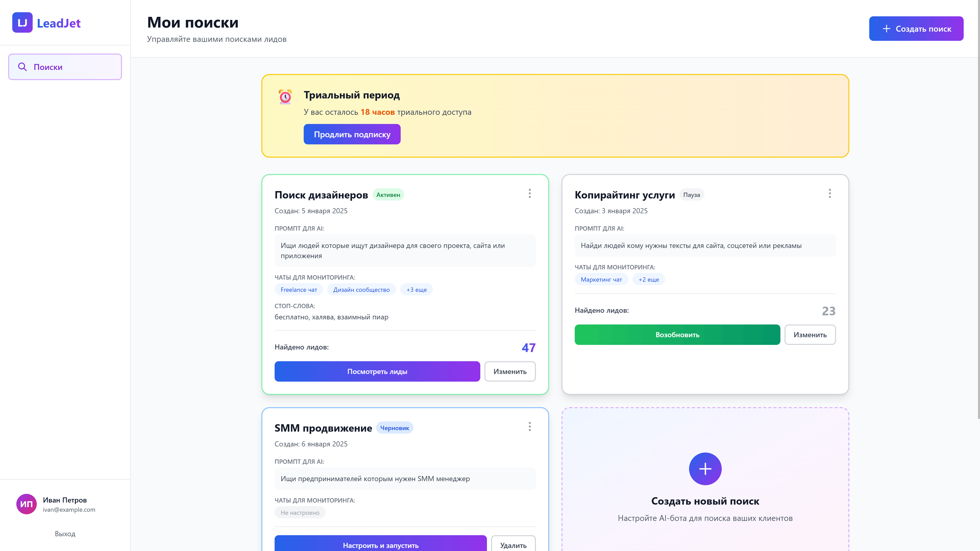Click Посмотреть лиды button
The width and height of the screenshot is (980, 551).
pyautogui.click(x=377, y=371)
